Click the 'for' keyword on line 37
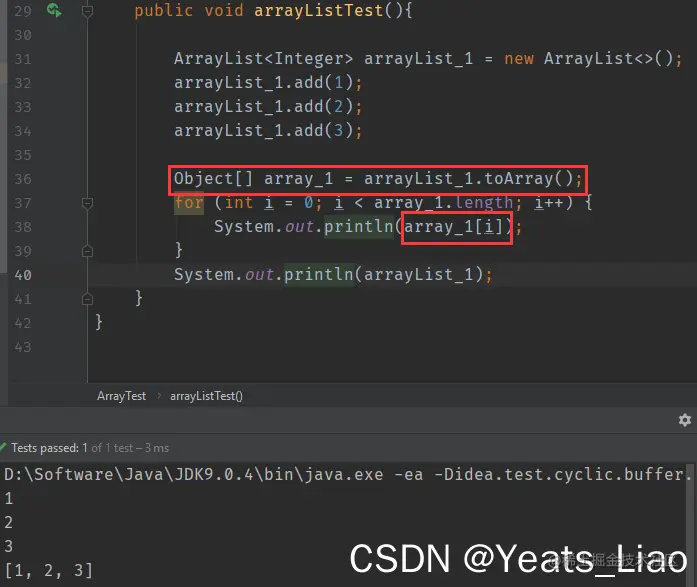The image size is (697, 587). [x=189, y=203]
